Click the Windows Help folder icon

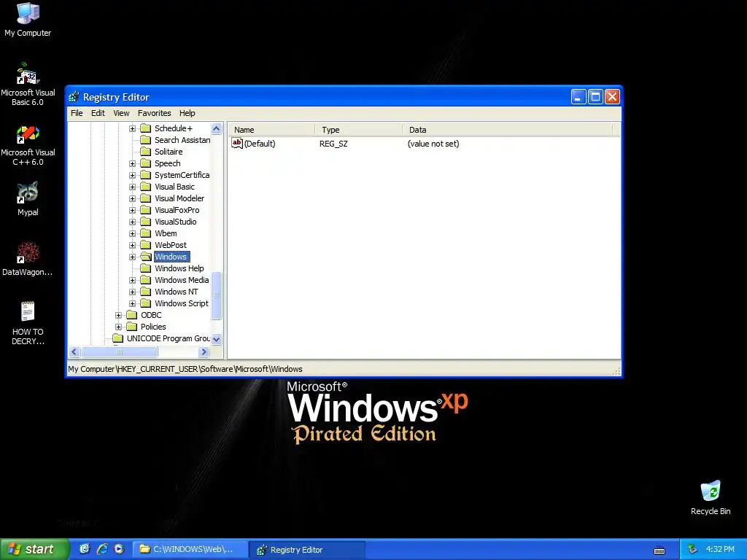(x=146, y=268)
